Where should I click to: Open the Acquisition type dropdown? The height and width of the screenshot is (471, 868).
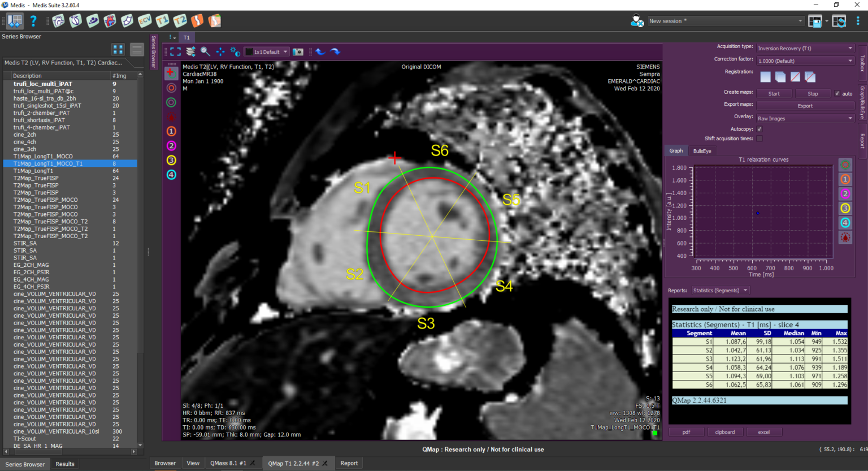pos(805,48)
